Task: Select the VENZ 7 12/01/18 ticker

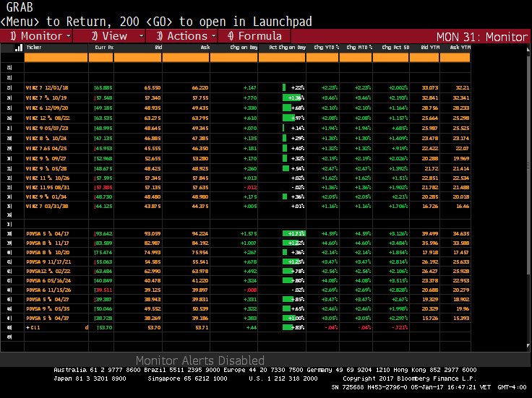Action: (x=47, y=88)
